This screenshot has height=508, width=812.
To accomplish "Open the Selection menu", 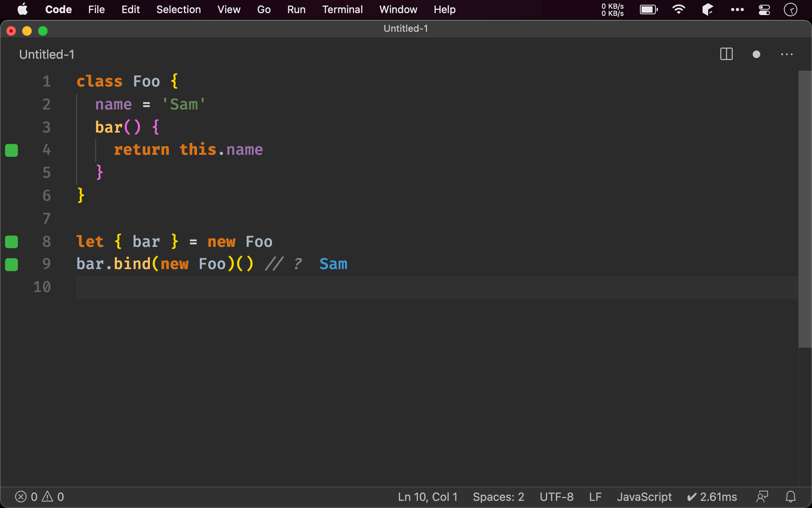I will click(178, 10).
